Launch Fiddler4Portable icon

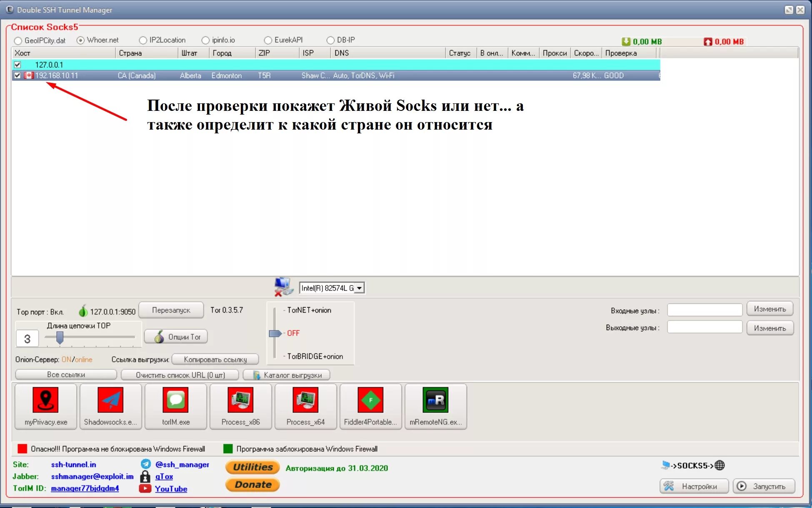pyautogui.click(x=370, y=406)
